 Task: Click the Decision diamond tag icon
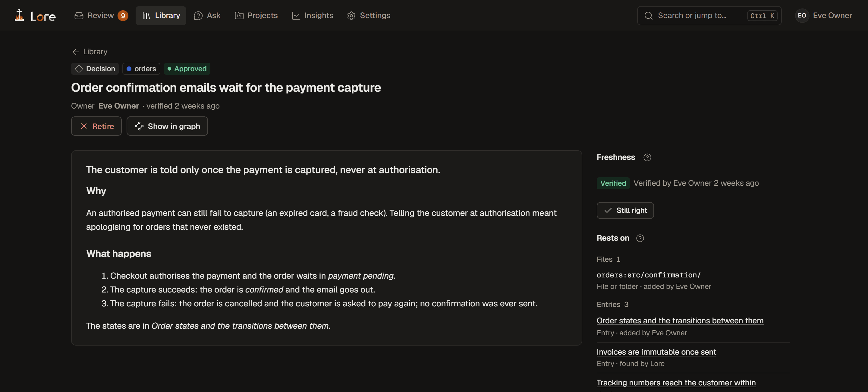79,69
